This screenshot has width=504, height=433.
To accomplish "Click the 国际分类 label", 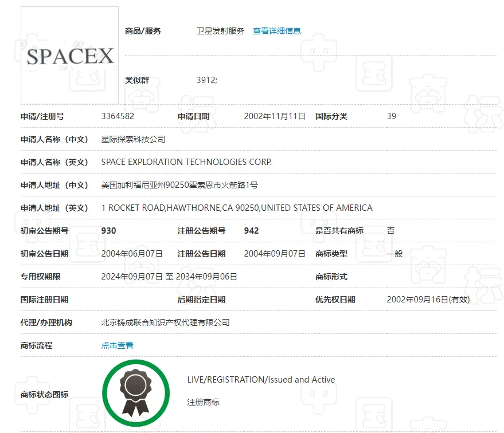I will [x=331, y=116].
